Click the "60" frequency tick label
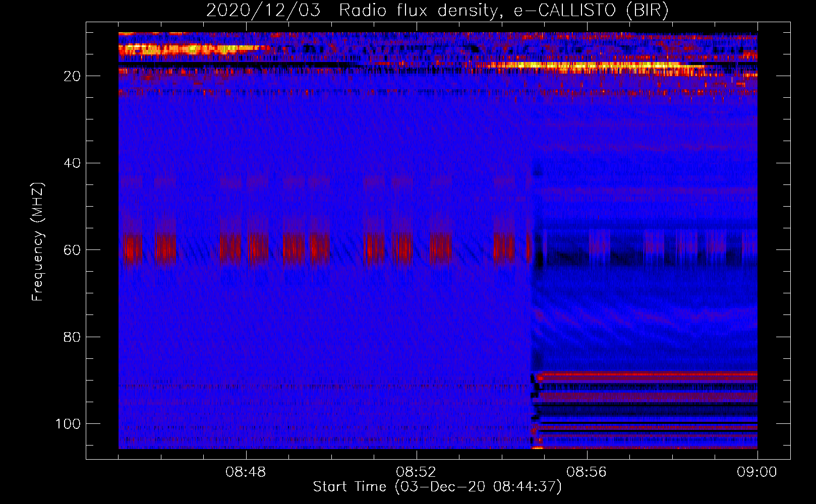 [x=72, y=250]
